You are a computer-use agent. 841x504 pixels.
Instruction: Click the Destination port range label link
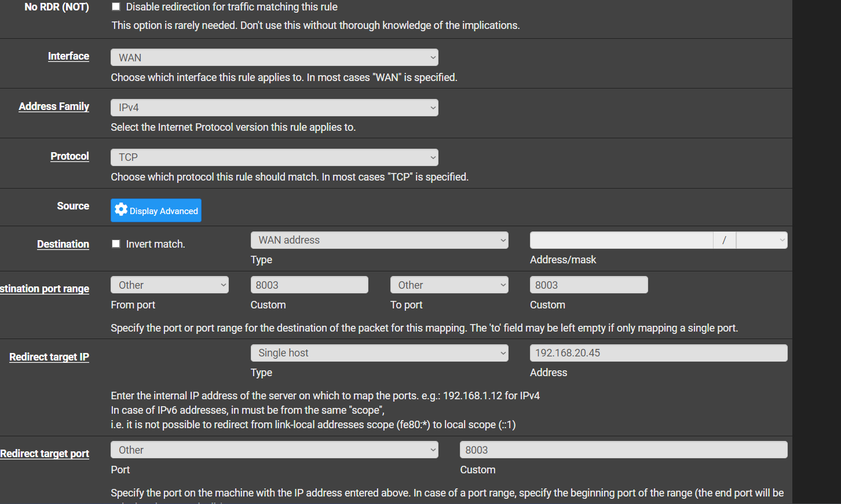click(x=45, y=289)
